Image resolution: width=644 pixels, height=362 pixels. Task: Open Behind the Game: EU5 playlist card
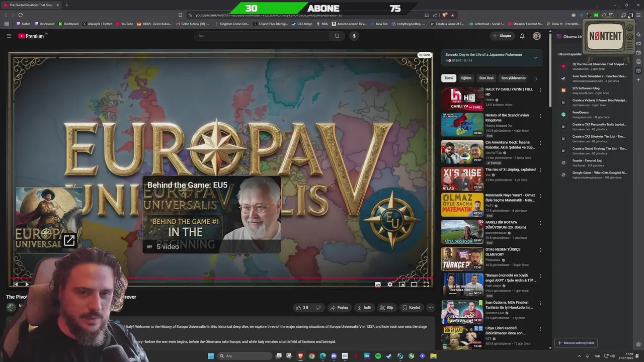click(211, 215)
